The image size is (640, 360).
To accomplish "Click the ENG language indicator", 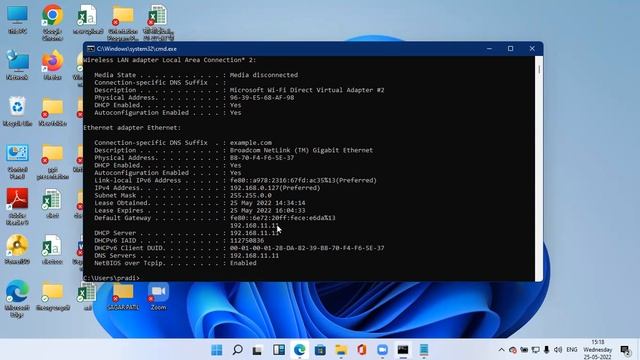I will [x=572, y=350].
